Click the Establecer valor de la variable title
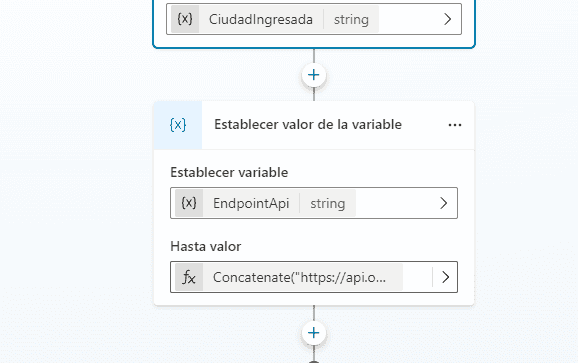Screen dimensions: 578x363 [308, 125]
